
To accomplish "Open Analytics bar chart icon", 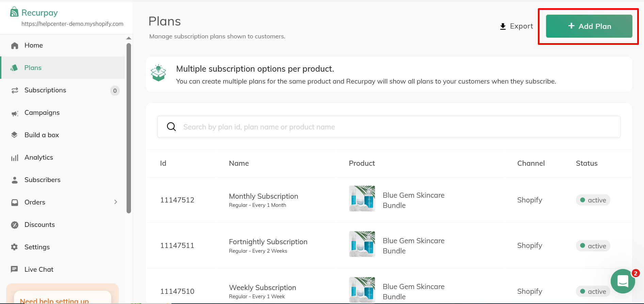I will (15, 158).
